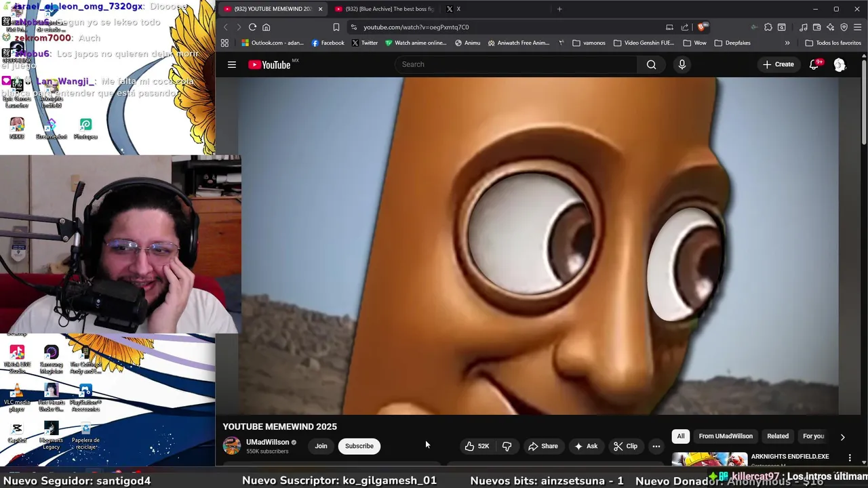Open a new browser tab
868x488 pixels.
tap(559, 9)
